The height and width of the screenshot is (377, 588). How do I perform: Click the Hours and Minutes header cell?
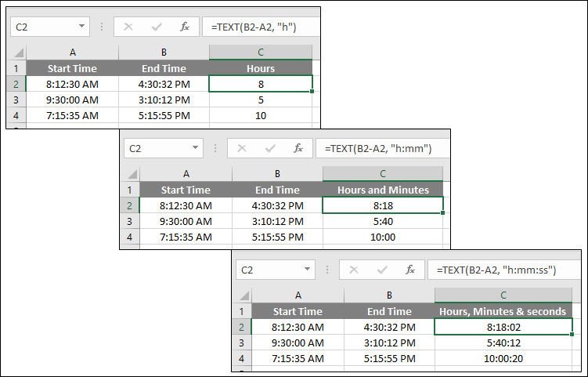383,190
